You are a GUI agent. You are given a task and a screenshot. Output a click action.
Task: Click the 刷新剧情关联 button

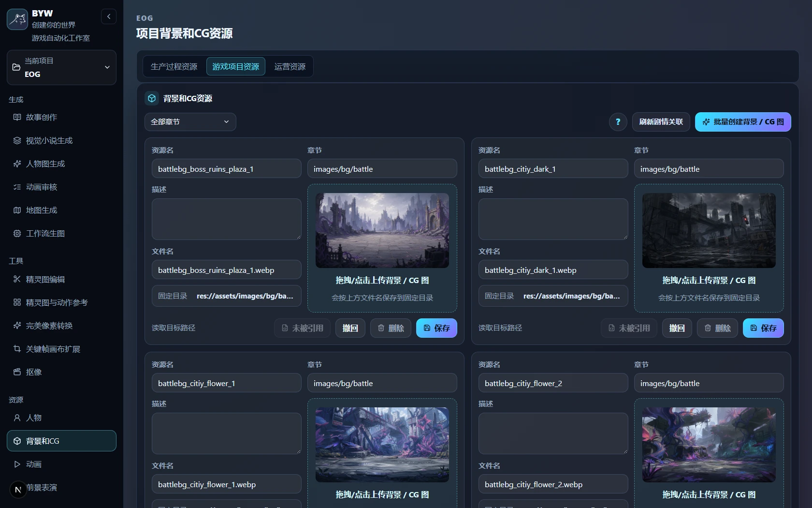(661, 122)
